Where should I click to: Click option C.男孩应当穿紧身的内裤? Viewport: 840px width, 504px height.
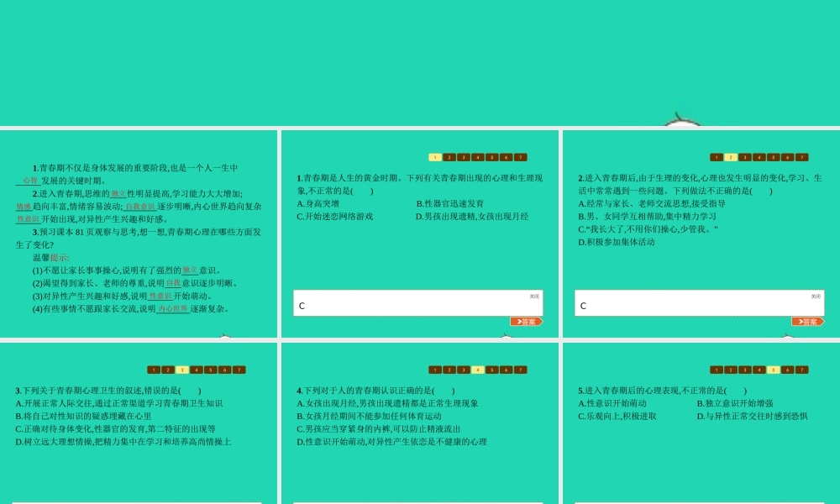click(379, 429)
